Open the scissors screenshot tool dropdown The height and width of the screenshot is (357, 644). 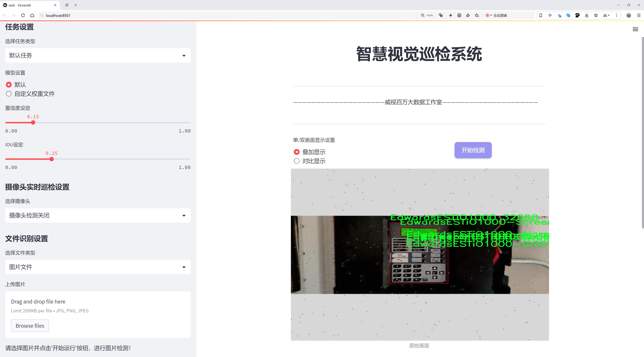[x=606, y=15]
